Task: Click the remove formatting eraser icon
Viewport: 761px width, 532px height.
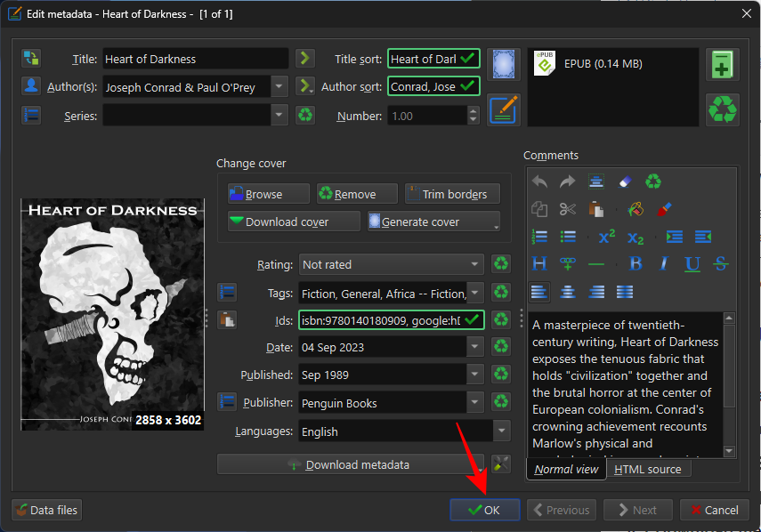Action: (625, 181)
